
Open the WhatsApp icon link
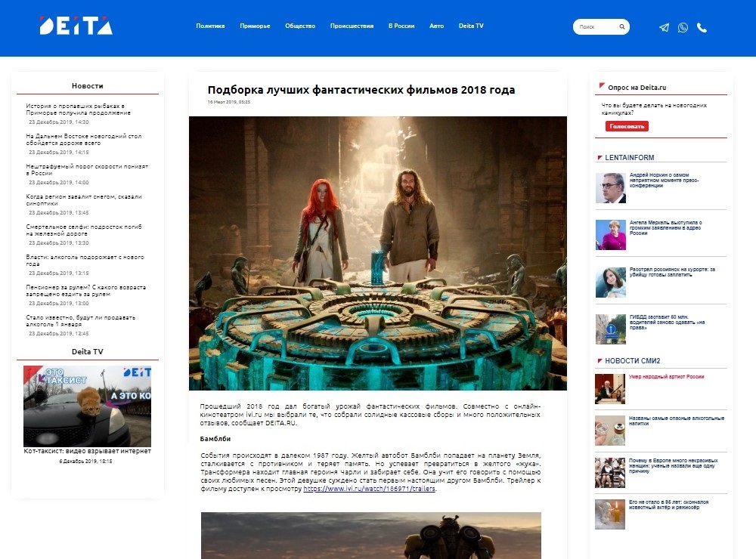tap(683, 27)
